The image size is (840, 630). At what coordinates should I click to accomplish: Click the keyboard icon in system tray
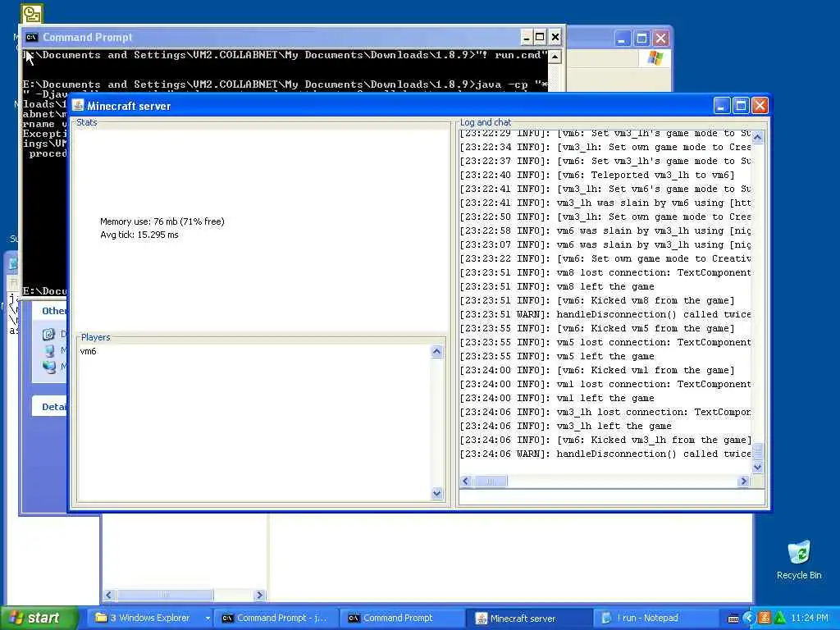(x=734, y=619)
